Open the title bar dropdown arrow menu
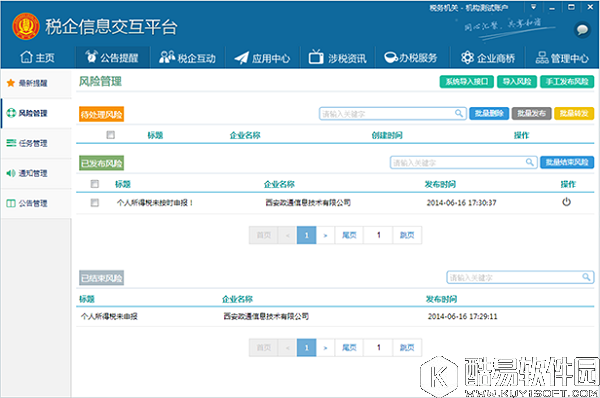This screenshot has width=600, height=398. tap(533, 7)
